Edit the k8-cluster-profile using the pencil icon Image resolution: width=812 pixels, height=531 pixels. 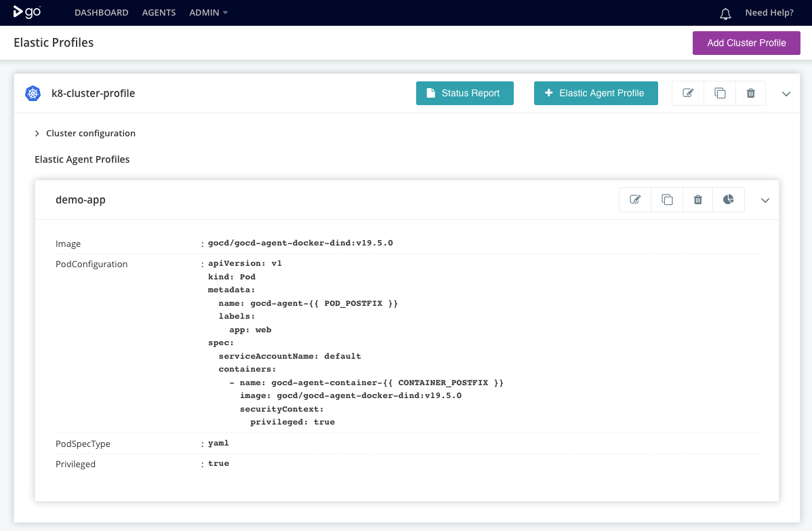687,93
